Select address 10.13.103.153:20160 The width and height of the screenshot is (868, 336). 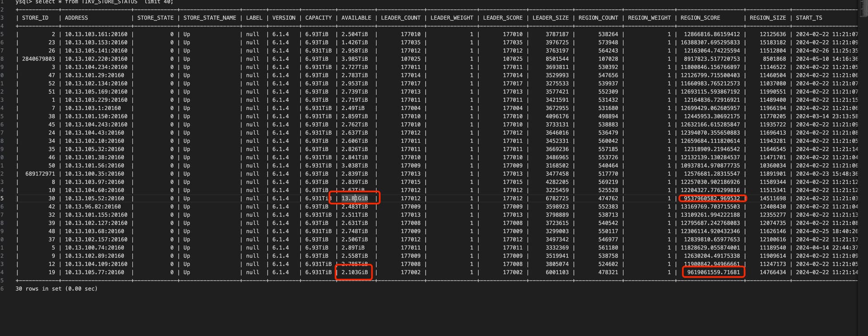click(96, 43)
